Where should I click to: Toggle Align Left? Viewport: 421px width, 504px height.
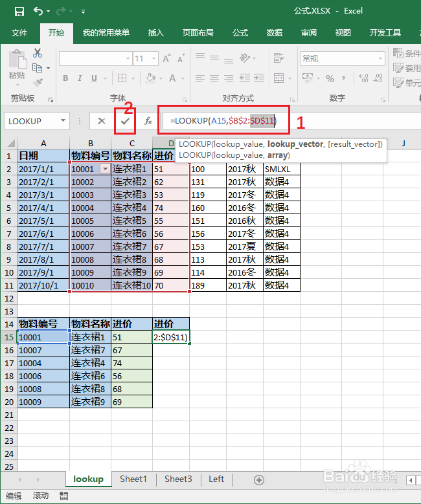(x=200, y=78)
